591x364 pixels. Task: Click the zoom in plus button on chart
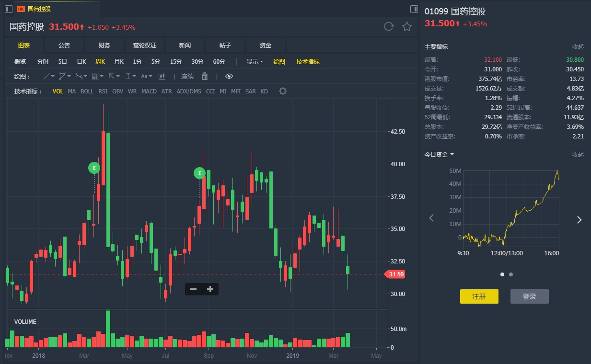[x=210, y=289]
